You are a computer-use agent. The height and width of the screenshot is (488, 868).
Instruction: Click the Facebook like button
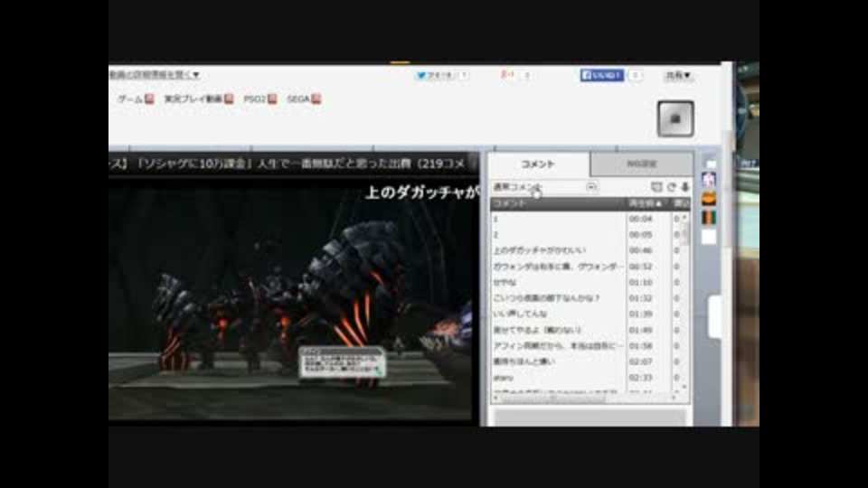(602, 75)
